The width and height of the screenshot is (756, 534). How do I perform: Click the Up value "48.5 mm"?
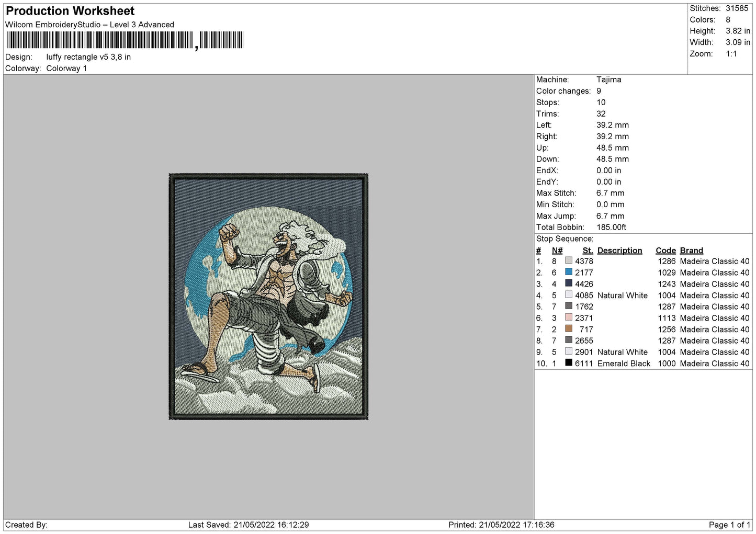coord(613,148)
